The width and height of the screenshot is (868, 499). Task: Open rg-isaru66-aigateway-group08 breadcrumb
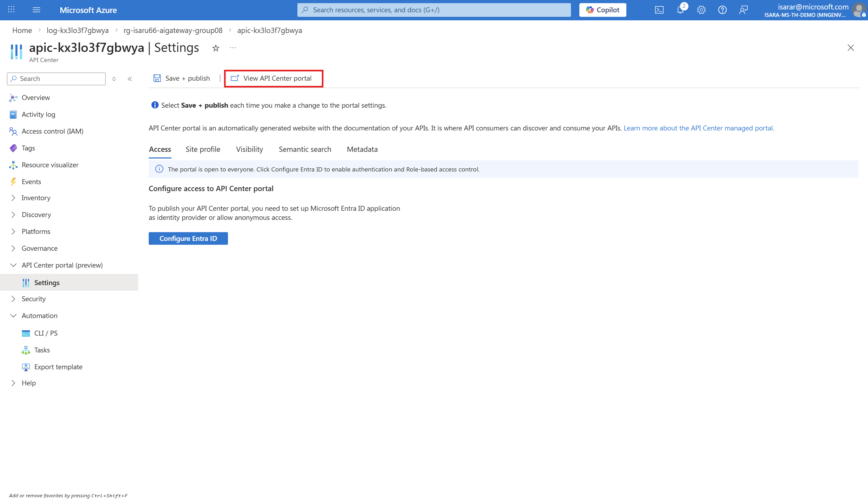tap(173, 31)
